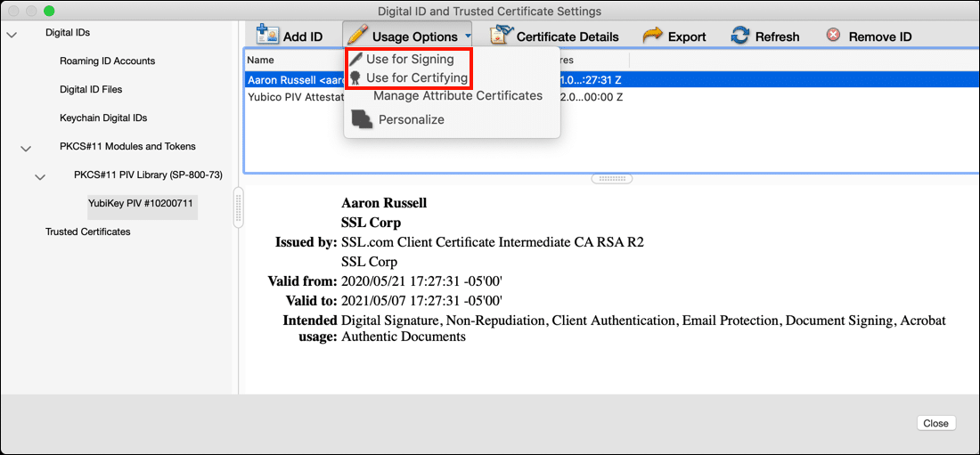
Task: Select Manage Attribute Certificates menu item
Action: (x=457, y=95)
